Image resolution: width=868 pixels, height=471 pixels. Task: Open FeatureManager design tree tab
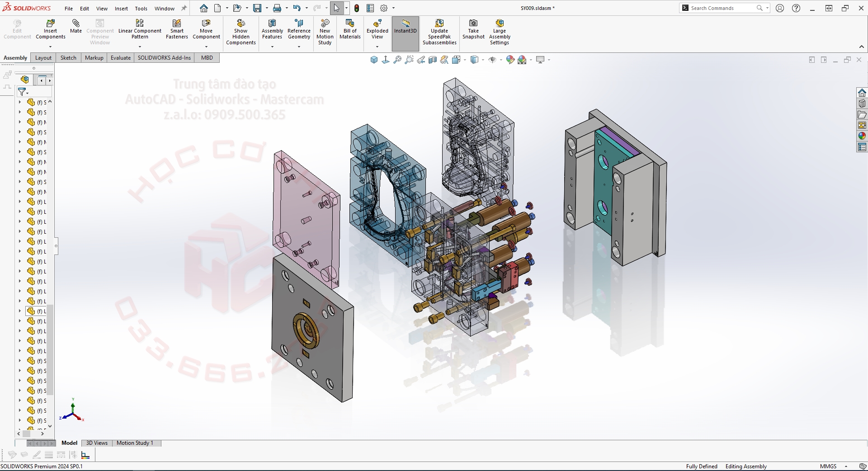point(25,80)
